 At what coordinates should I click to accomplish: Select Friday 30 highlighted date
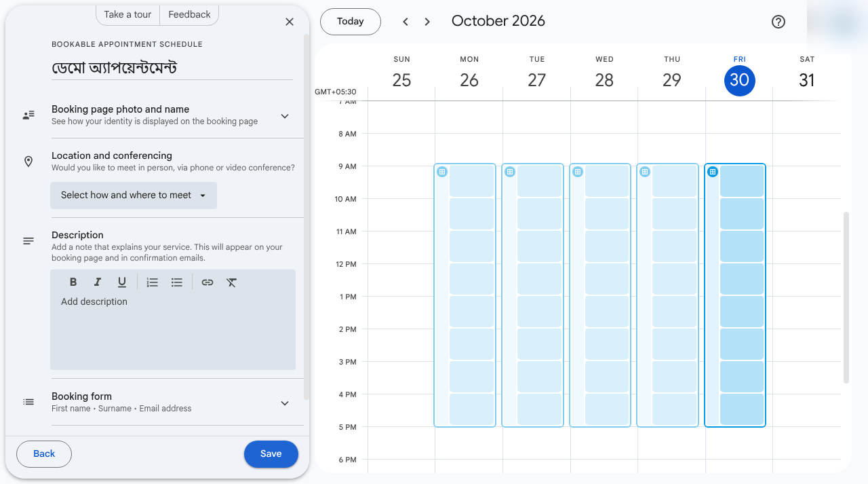pyautogui.click(x=739, y=80)
